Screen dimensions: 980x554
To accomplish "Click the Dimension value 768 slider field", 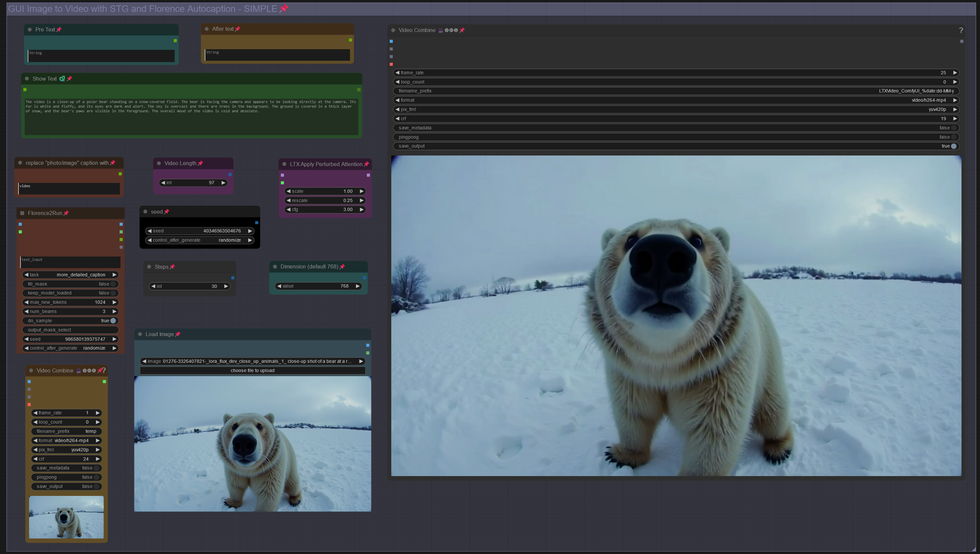I will [318, 286].
